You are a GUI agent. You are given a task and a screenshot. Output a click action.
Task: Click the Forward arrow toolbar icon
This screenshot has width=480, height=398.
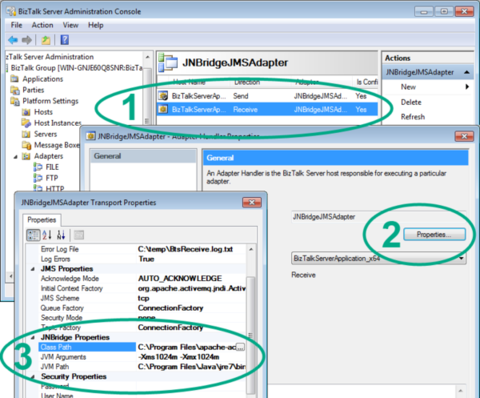tap(27, 40)
